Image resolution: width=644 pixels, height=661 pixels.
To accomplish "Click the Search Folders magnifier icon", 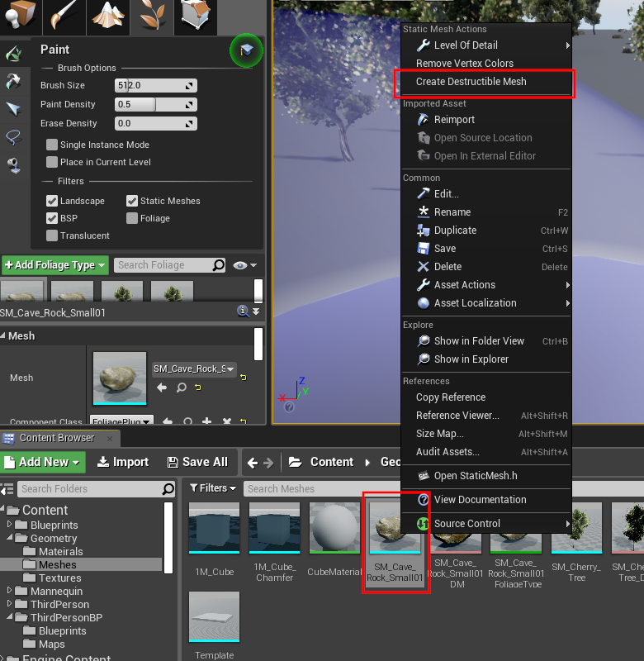I will point(168,489).
